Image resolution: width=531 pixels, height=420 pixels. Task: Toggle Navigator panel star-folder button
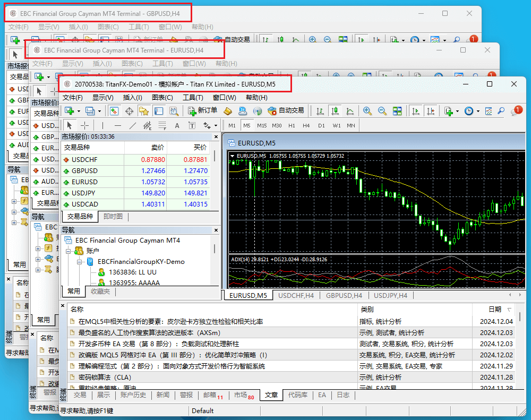click(x=144, y=111)
